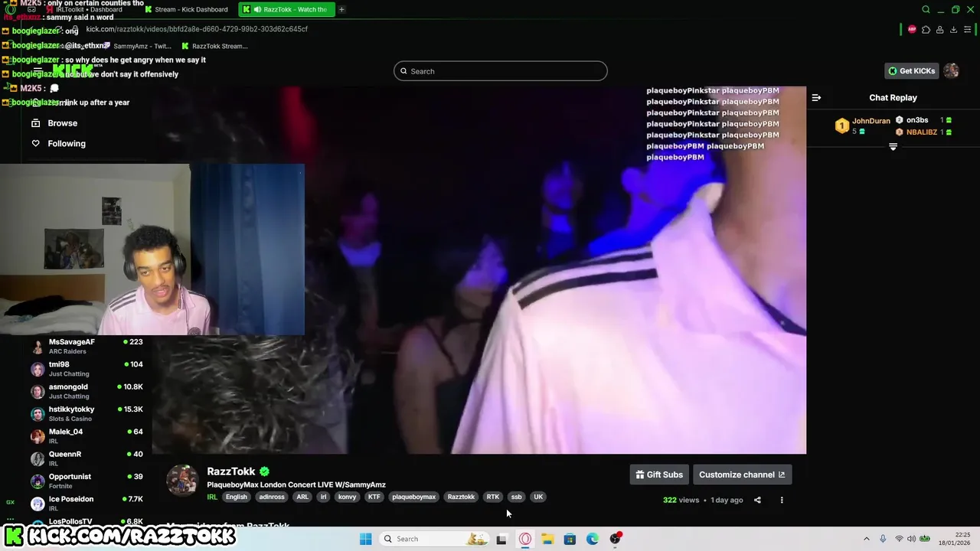Open the Following sidebar item
The height and width of the screenshot is (551, 980).
pyautogui.click(x=58, y=143)
